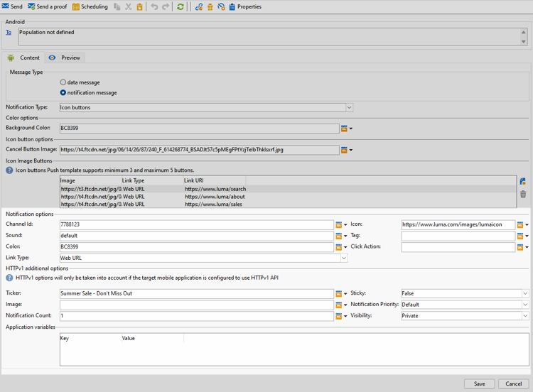Click the Cancel Button Image URL field
533x392 pixels.
coord(199,149)
